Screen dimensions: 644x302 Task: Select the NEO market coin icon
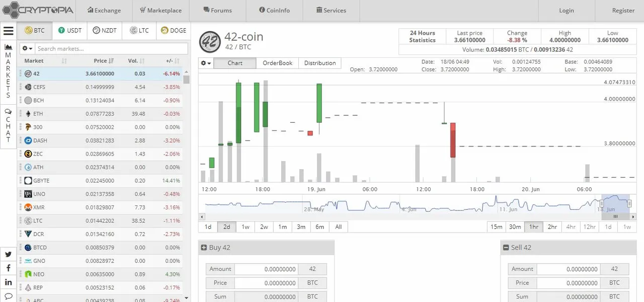(28, 274)
